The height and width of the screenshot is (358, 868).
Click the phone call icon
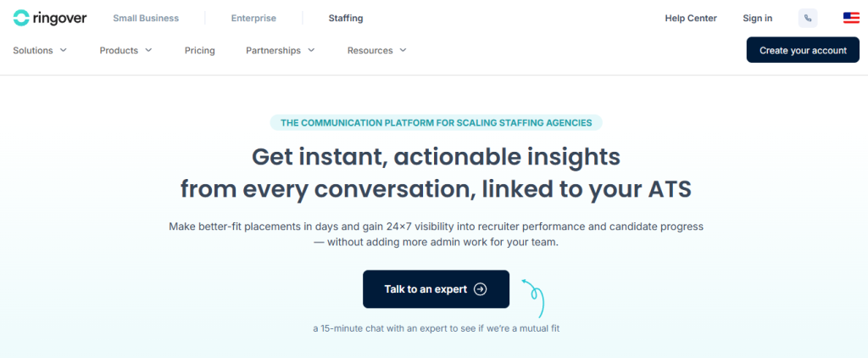point(808,18)
